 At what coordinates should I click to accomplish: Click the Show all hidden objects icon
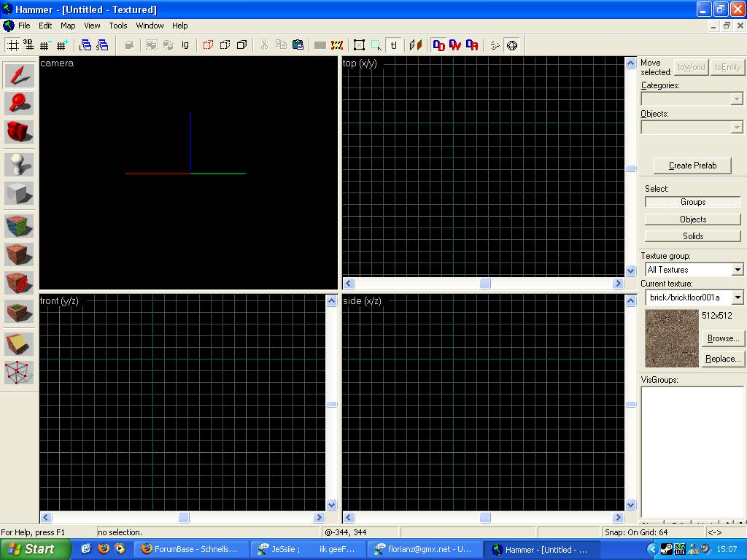(241, 45)
